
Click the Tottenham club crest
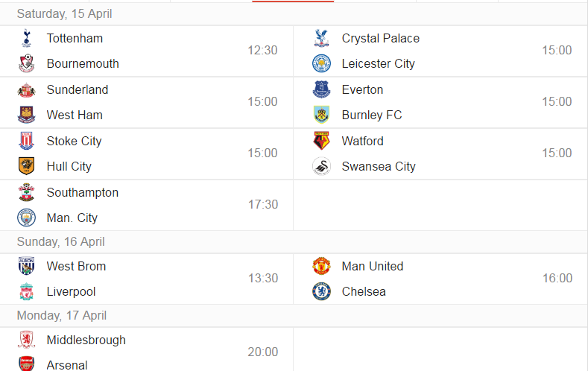26,38
